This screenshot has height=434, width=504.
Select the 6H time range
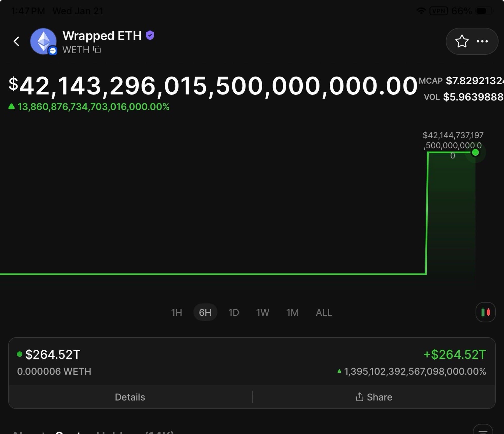205,313
